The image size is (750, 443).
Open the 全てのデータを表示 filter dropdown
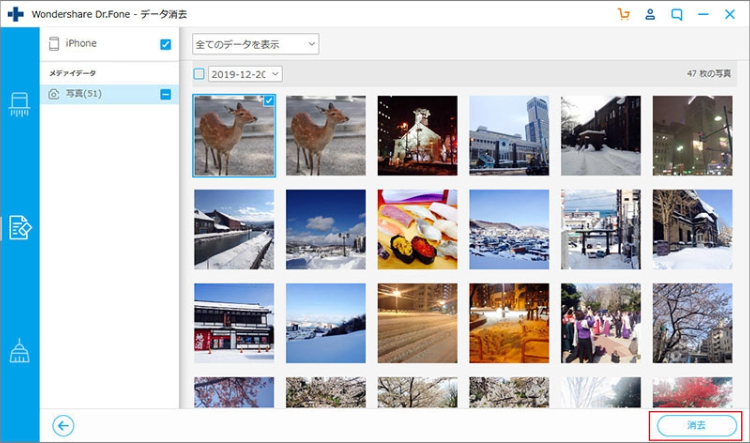click(x=255, y=44)
